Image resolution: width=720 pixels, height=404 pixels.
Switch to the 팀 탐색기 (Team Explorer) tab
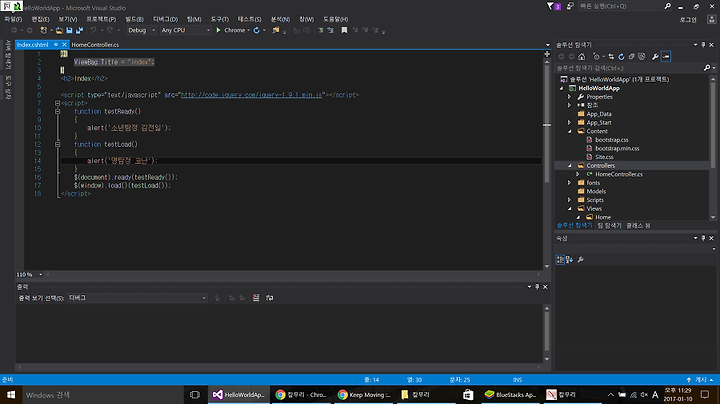click(x=610, y=225)
